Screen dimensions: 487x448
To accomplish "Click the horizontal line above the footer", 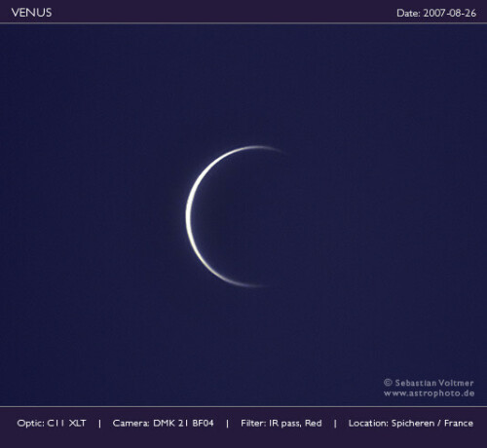I will 243,406.
